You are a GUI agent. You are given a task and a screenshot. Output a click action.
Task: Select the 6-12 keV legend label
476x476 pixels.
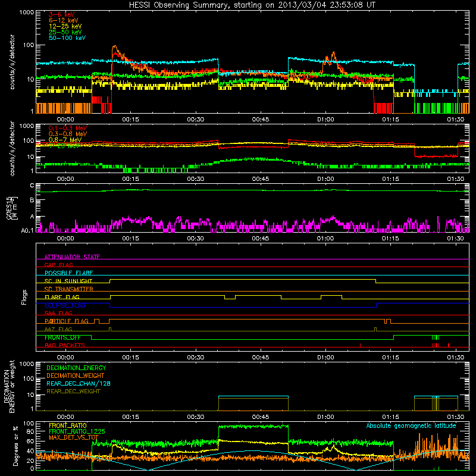click(x=64, y=20)
